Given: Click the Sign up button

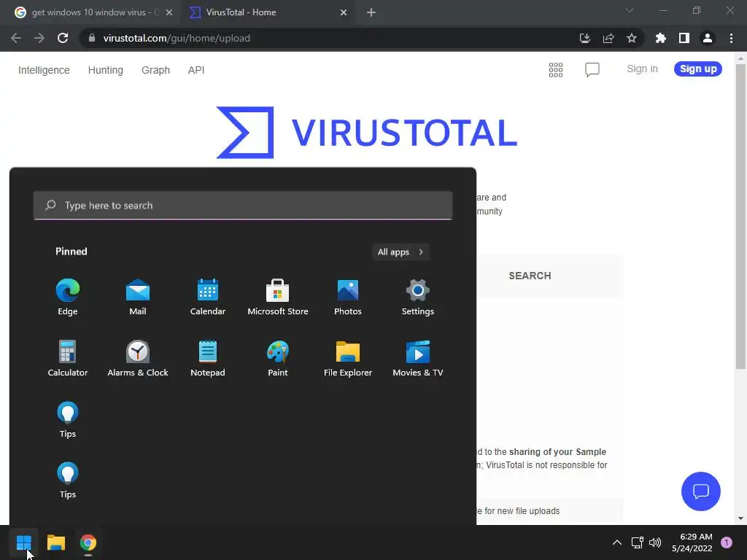Looking at the screenshot, I should tap(698, 69).
